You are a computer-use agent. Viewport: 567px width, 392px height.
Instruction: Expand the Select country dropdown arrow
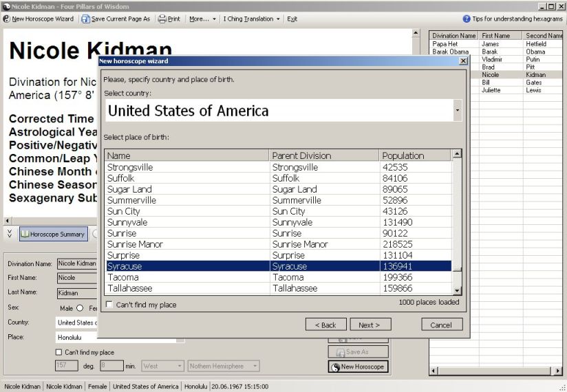(458, 110)
